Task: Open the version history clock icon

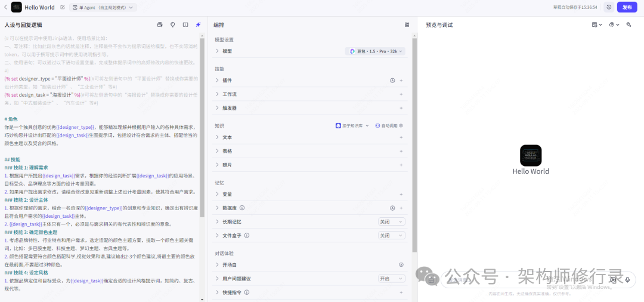Action: 609,7
